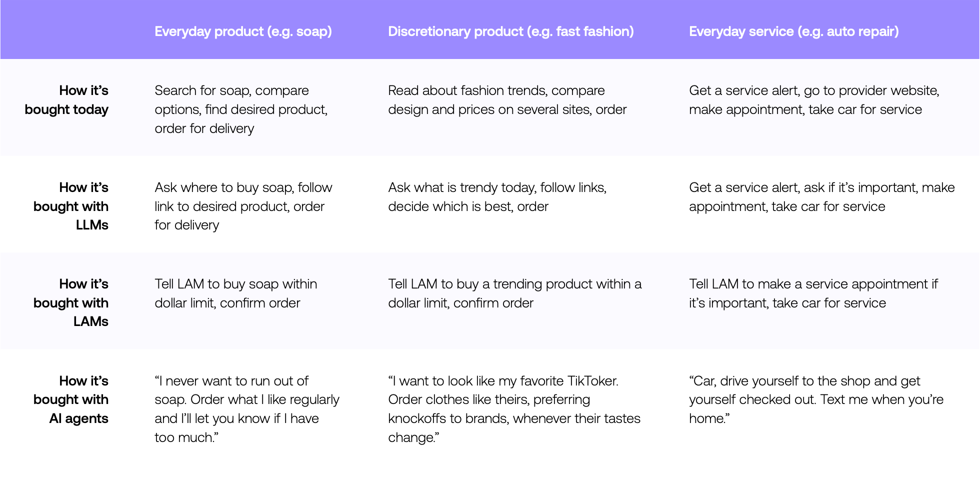This screenshot has width=980, height=490.
Task: Click the 'Search for soap, compare options' cell
Action: coord(241,109)
